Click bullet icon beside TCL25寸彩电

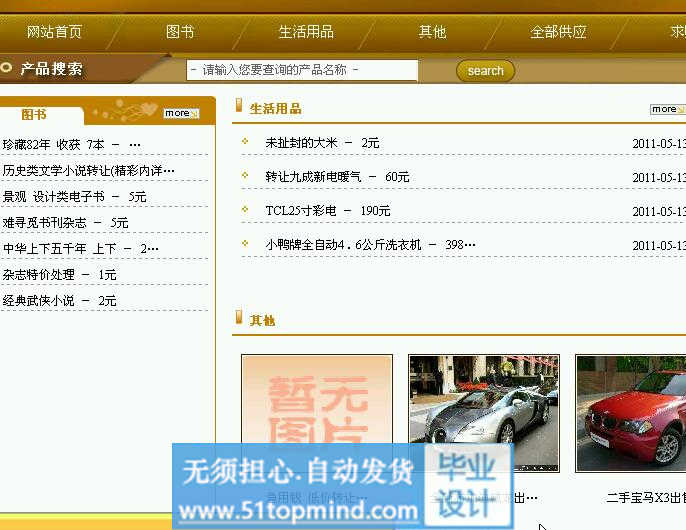tap(245, 209)
